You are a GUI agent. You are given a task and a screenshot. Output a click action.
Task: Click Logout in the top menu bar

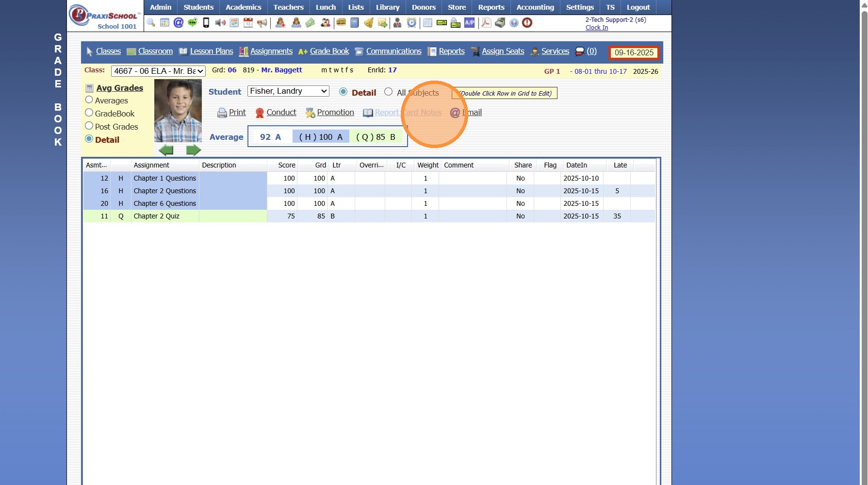[638, 7]
